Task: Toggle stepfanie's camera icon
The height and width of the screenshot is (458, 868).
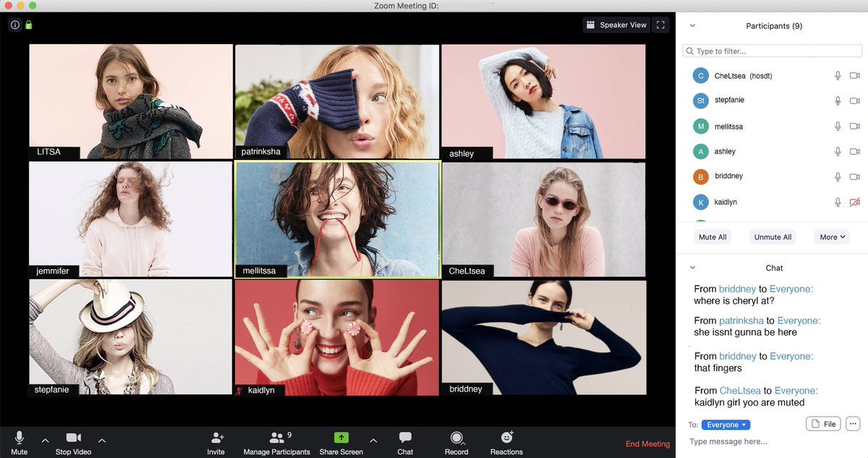Action: click(x=854, y=101)
